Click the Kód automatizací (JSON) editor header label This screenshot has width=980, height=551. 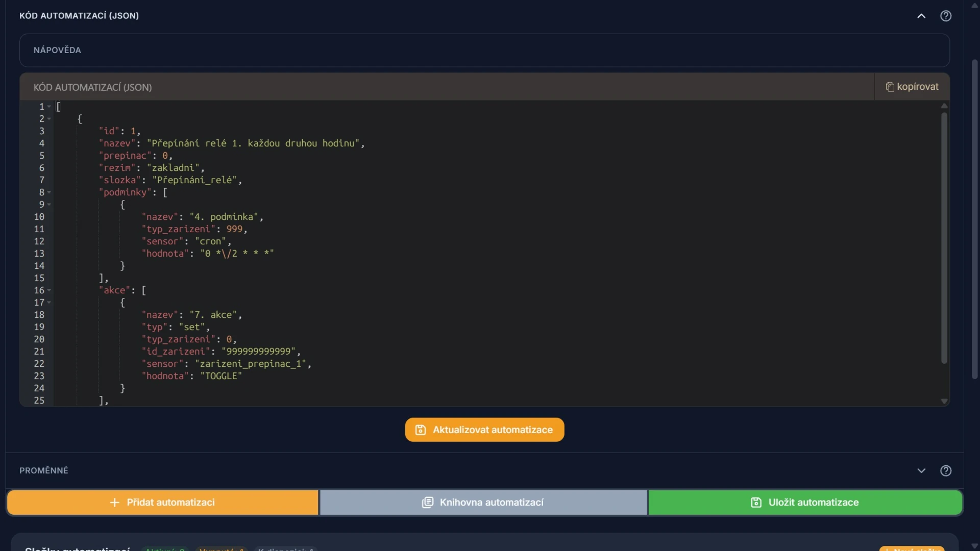click(x=93, y=87)
